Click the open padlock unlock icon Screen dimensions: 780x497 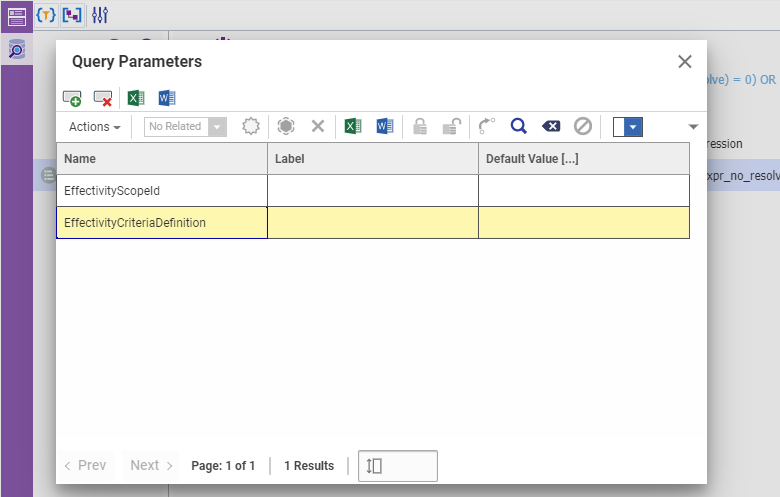(x=452, y=126)
